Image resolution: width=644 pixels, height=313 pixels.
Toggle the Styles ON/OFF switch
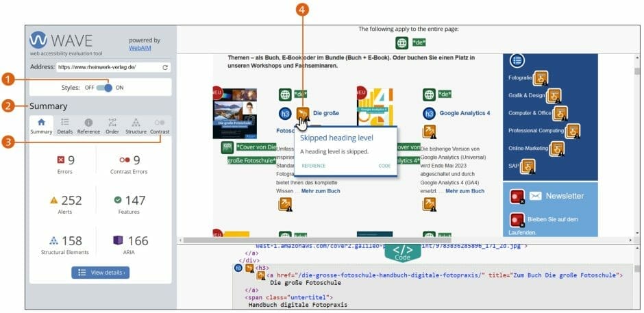click(x=104, y=88)
